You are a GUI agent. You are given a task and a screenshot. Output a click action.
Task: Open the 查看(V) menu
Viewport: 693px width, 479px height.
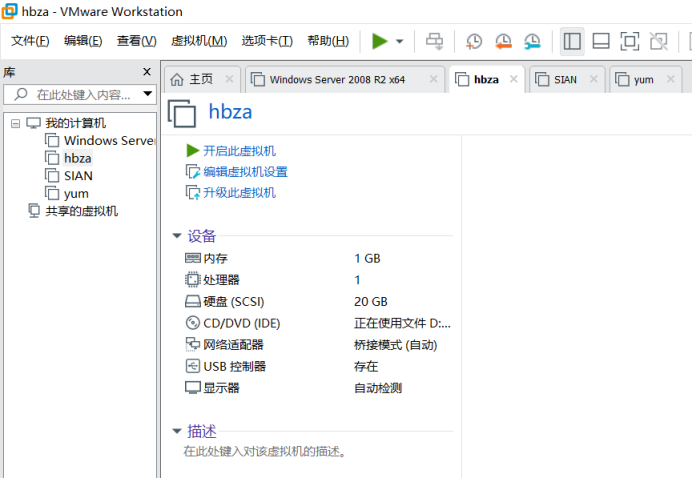coord(137,41)
